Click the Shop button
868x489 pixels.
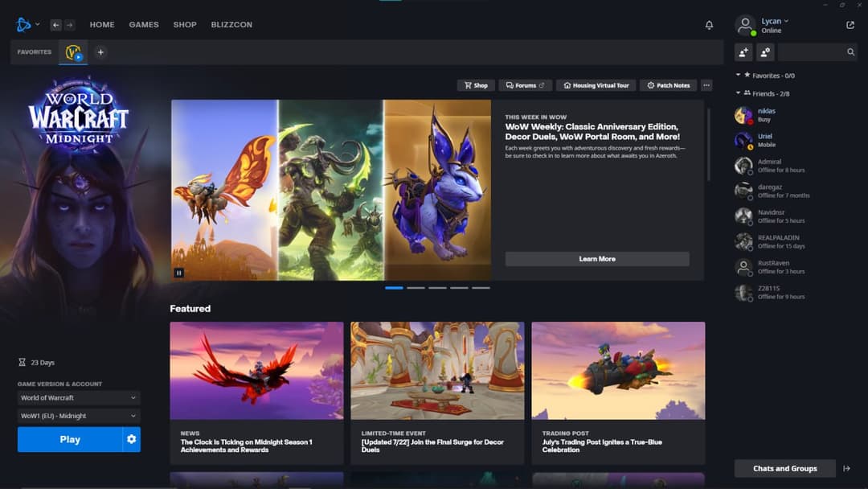click(x=476, y=85)
